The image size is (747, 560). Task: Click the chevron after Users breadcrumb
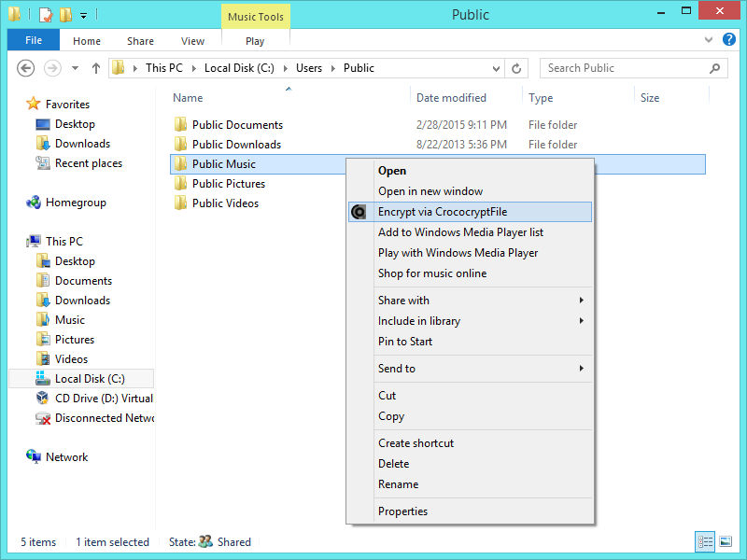pyautogui.click(x=333, y=68)
